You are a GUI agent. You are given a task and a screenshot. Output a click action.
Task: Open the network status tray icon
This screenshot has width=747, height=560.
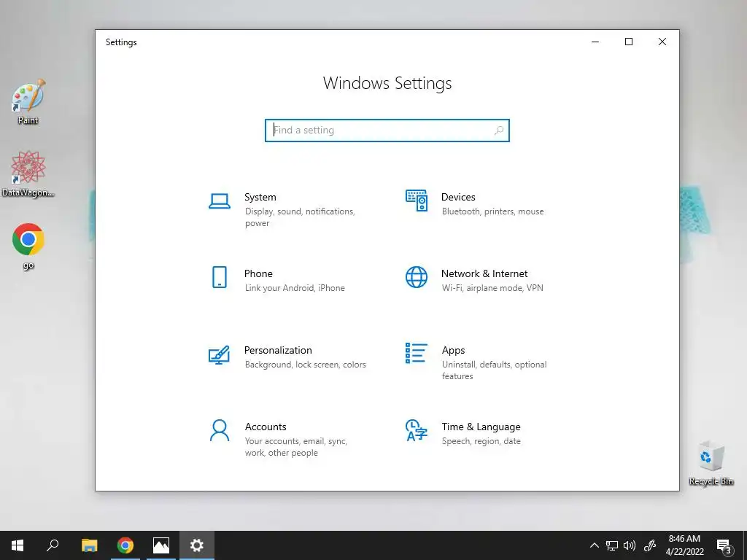click(x=612, y=545)
